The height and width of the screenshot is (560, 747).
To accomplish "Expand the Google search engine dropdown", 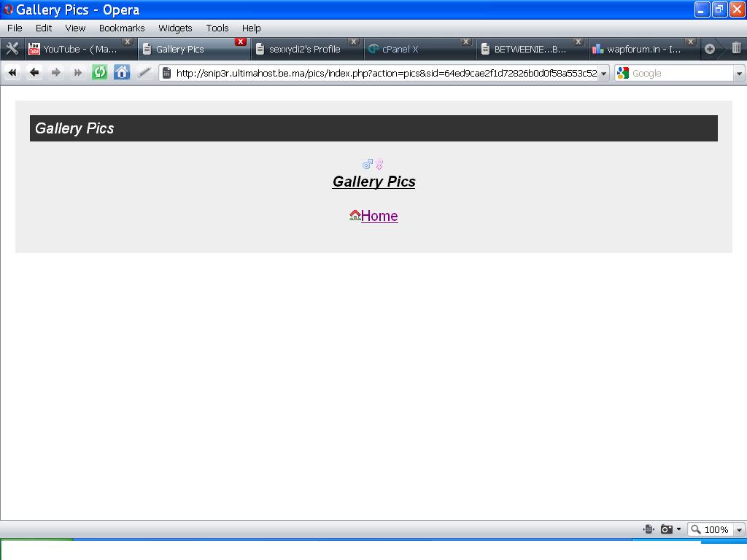I will point(739,74).
